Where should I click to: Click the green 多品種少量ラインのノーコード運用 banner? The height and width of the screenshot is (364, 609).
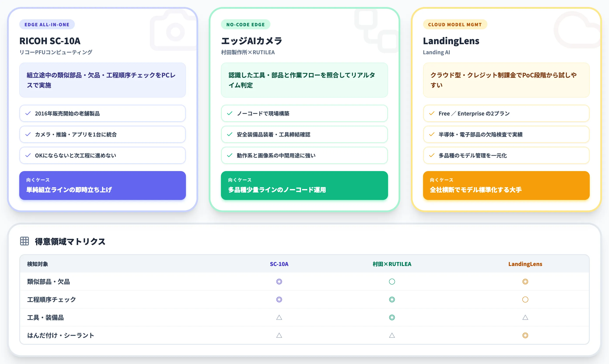point(304,185)
